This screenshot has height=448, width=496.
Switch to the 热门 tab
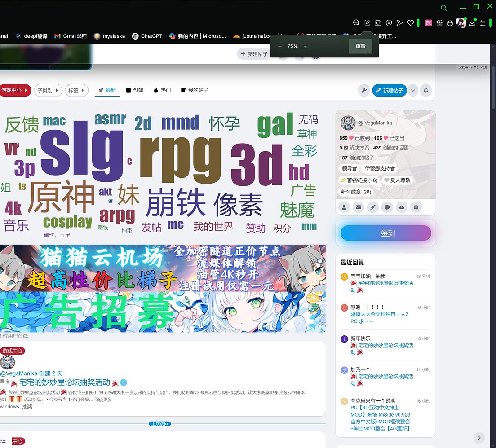tap(162, 90)
